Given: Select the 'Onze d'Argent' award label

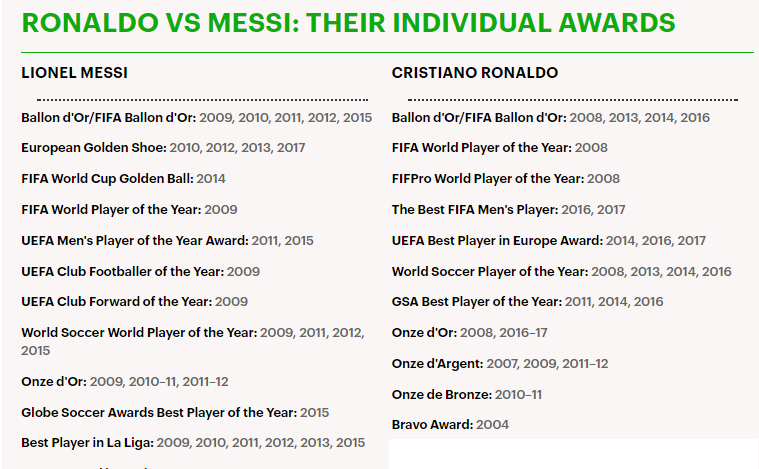Looking at the screenshot, I should pos(437,363).
